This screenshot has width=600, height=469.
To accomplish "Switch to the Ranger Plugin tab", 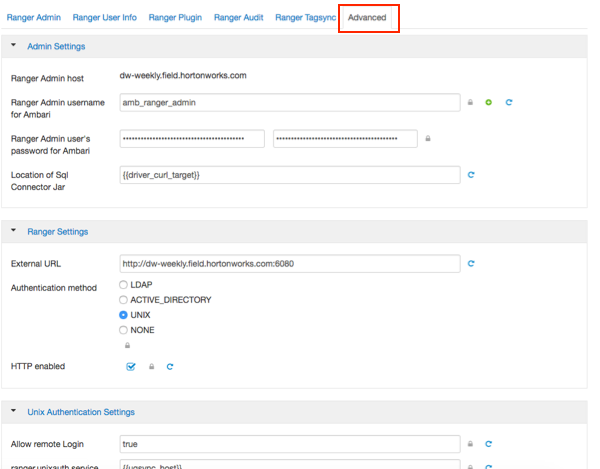I will point(175,18).
